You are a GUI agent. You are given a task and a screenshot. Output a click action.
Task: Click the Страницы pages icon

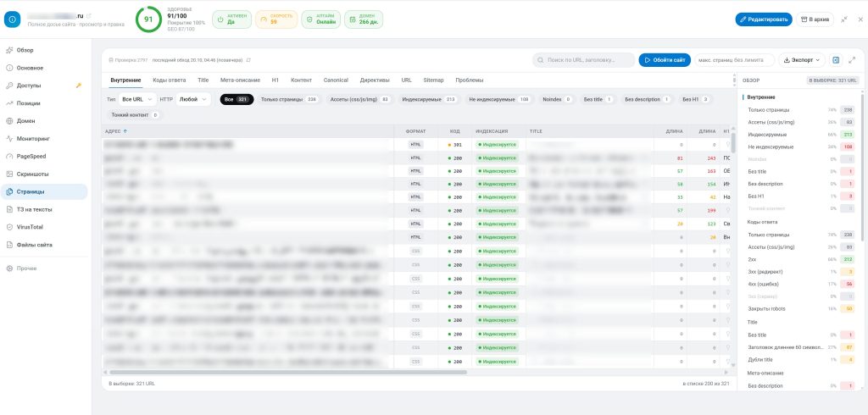point(9,192)
